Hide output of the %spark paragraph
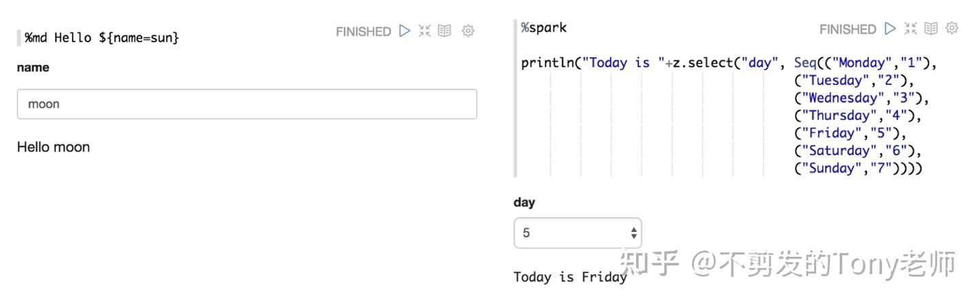 (x=931, y=29)
